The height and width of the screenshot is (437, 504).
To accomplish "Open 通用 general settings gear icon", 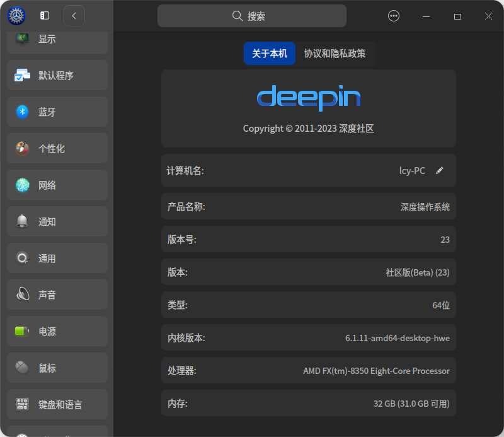I will [x=22, y=258].
